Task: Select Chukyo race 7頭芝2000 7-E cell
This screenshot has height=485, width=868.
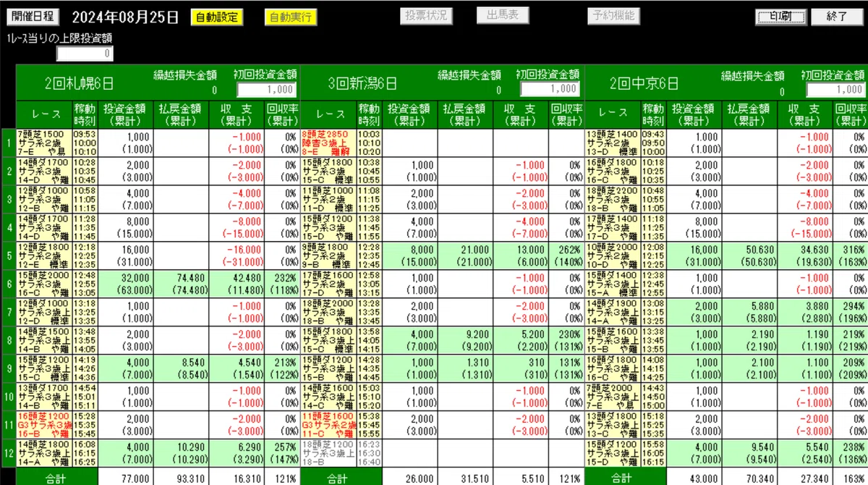Action: 613,398
